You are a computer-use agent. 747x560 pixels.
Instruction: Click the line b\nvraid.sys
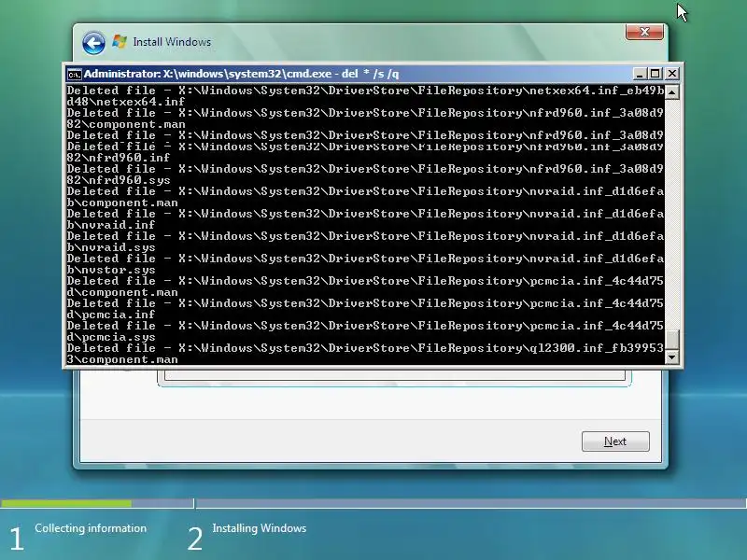(x=111, y=247)
